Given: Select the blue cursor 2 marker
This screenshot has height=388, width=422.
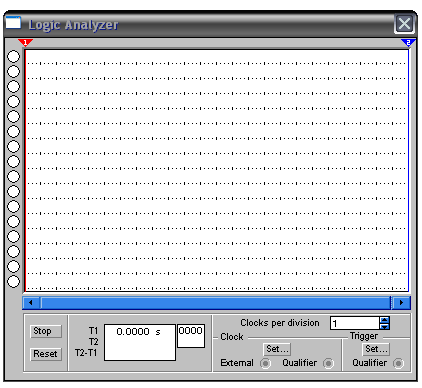Looking at the screenshot, I should [x=408, y=42].
